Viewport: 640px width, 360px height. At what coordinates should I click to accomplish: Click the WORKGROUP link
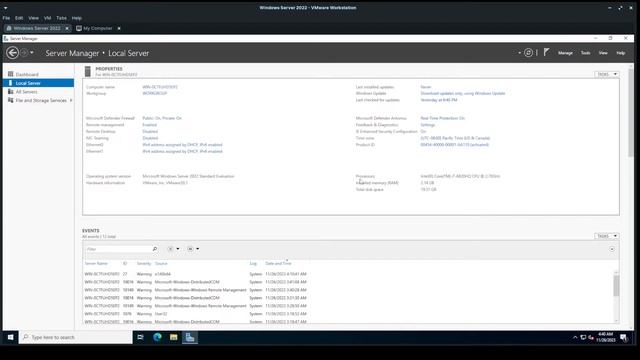(x=154, y=93)
